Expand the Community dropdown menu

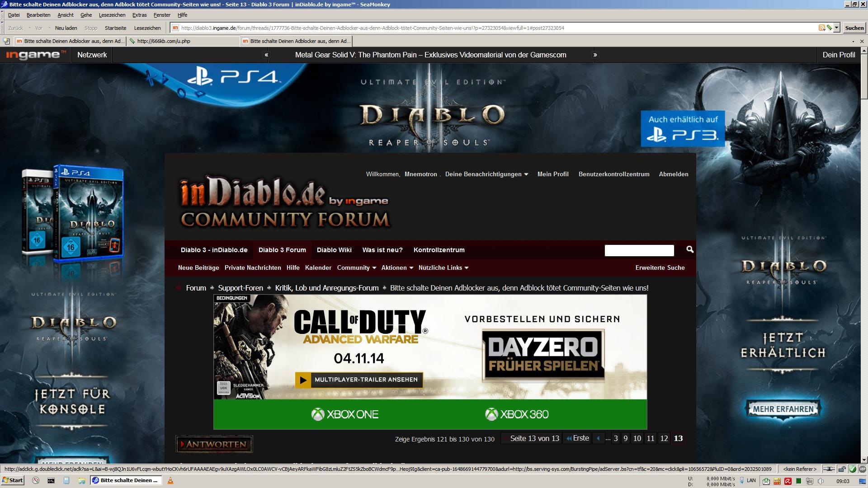(x=357, y=267)
